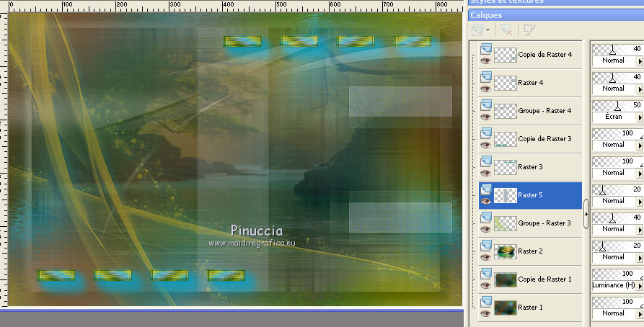The image size is (644, 327).
Task: Click the layer type icon of Raster 1
Action: [x=486, y=302]
